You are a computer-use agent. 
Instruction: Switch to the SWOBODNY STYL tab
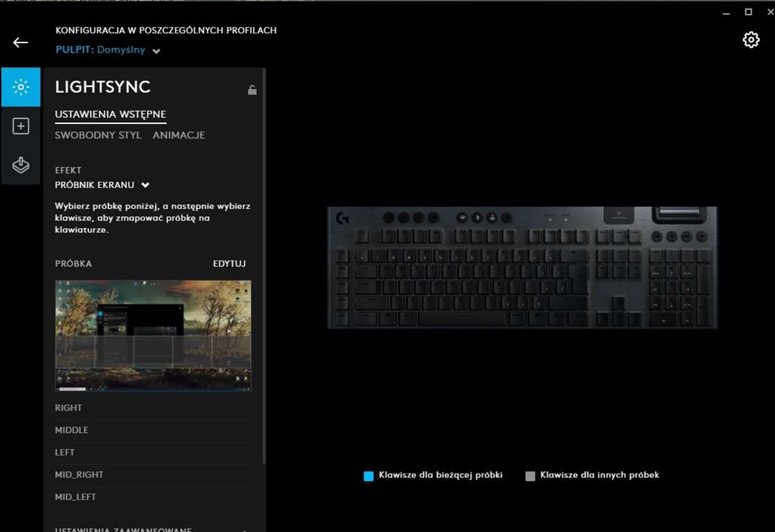click(98, 135)
